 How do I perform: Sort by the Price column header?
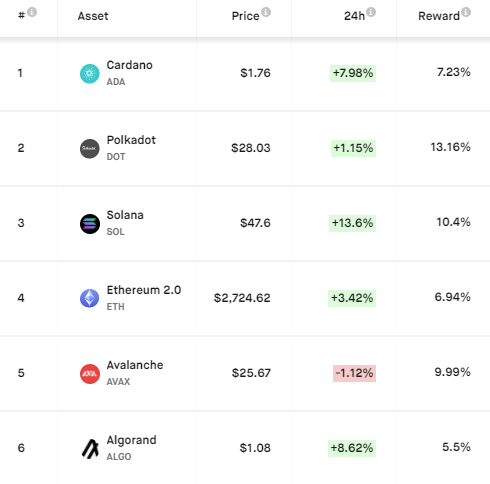click(245, 16)
